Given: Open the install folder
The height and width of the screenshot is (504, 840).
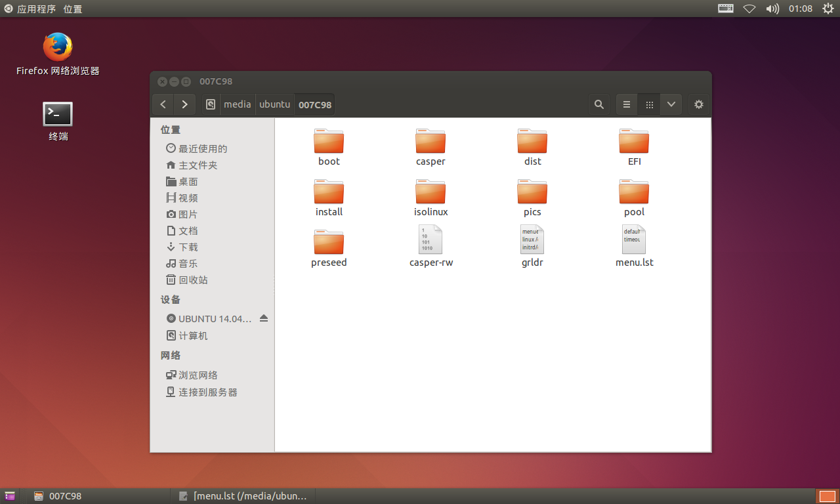Looking at the screenshot, I should tap(329, 198).
